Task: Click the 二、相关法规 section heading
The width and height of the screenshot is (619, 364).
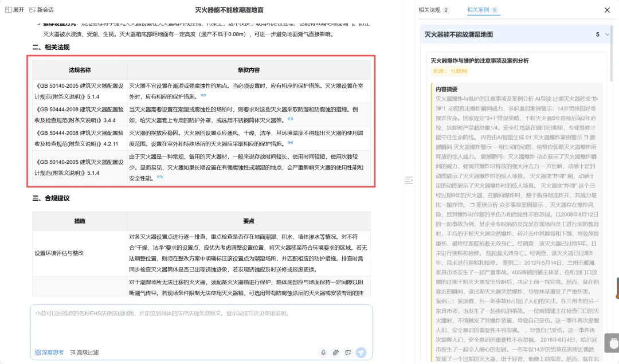Action: 51,48
